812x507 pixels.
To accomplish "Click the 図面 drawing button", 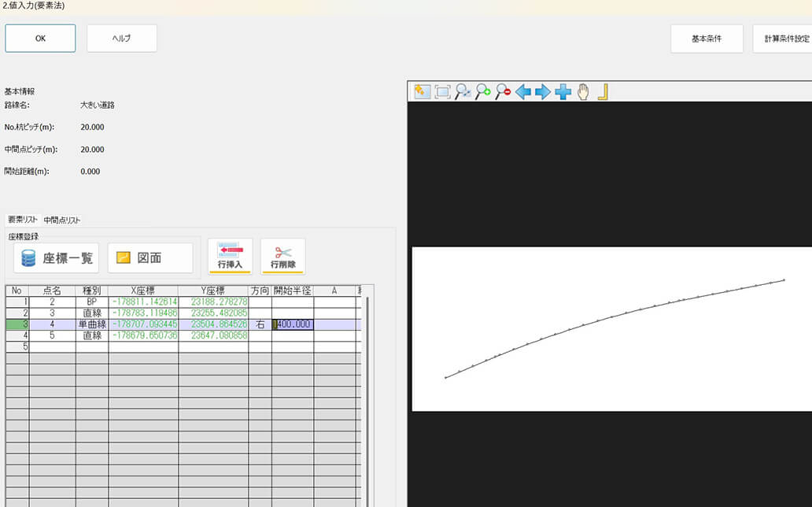I will [150, 258].
